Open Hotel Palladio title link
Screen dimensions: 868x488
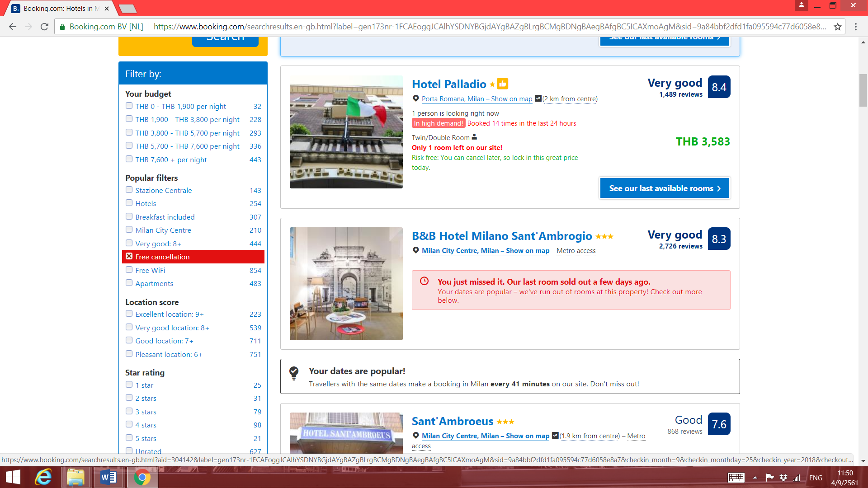coord(449,84)
